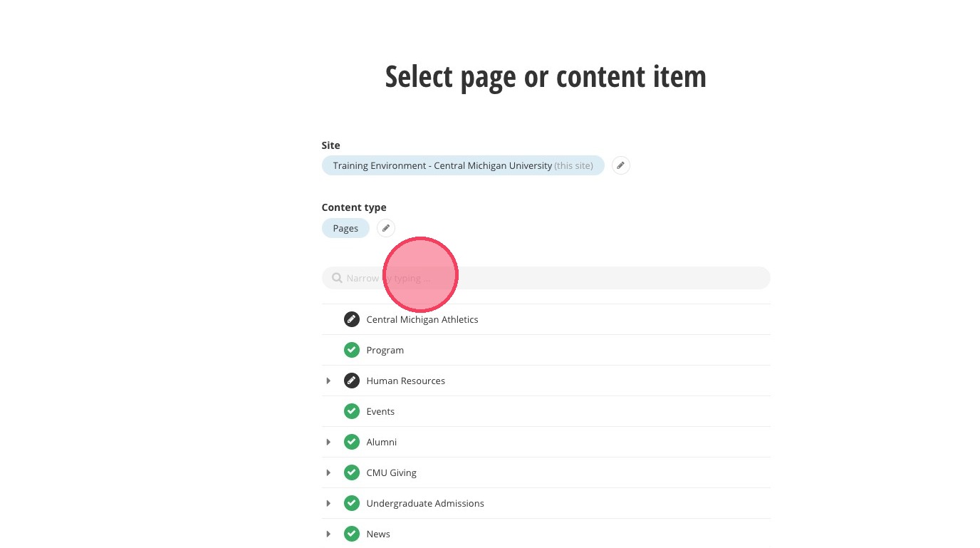Expand the Alumni page tree

click(x=328, y=442)
